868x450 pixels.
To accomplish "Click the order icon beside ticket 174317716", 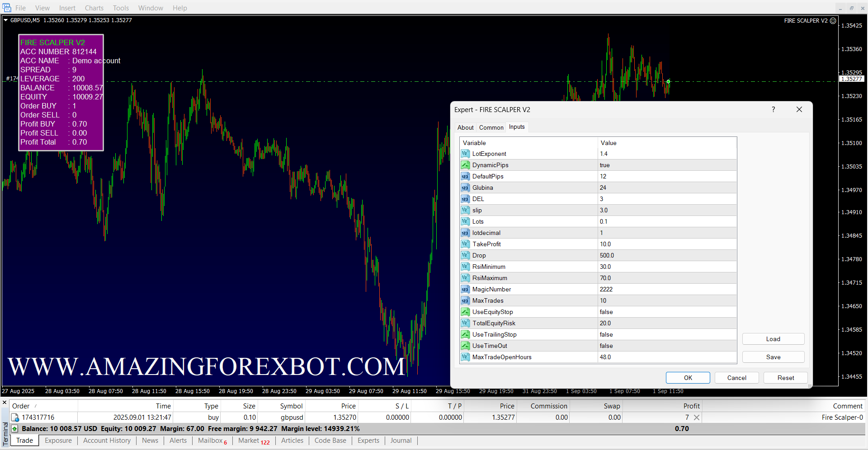I will tap(15, 417).
